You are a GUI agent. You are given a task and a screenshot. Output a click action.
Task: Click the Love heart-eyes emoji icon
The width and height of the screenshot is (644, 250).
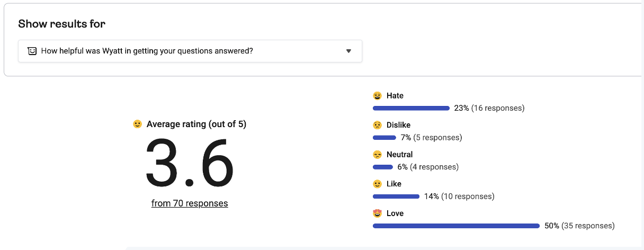(x=377, y=213)
